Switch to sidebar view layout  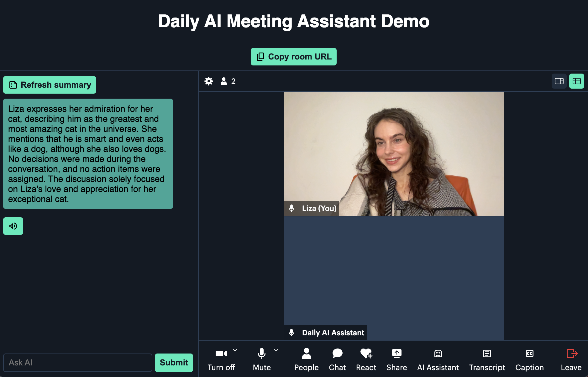pos(559,81)
